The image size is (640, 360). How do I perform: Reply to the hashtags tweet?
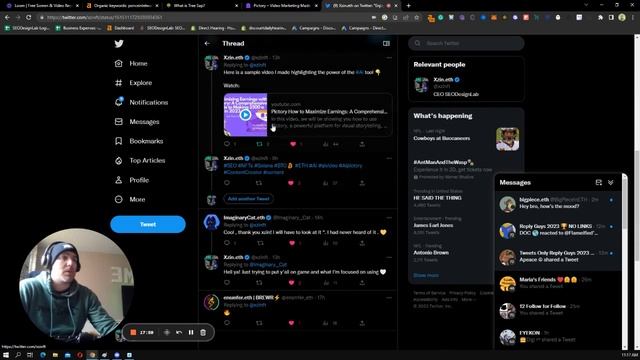pos(227,183)
